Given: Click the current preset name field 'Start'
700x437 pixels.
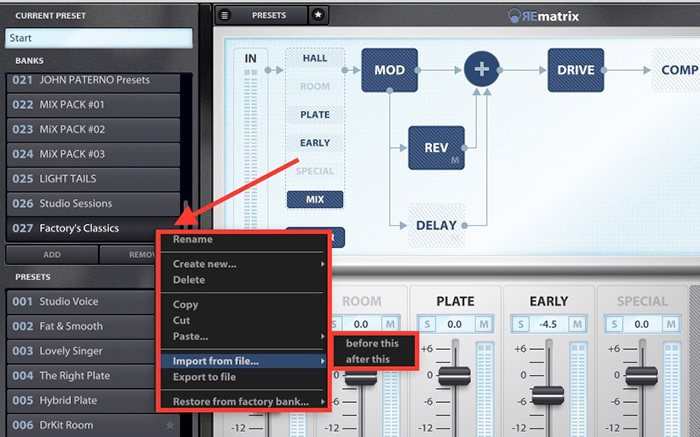Looking at the screenshot, I should click(99, 38).
